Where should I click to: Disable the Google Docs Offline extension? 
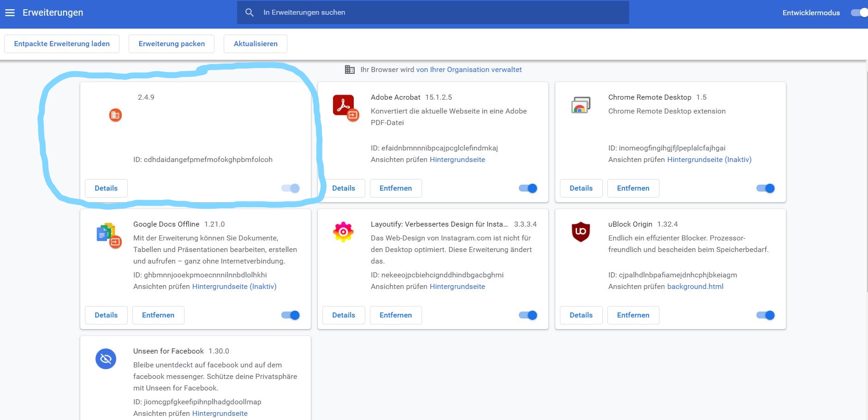tap(291, 315)
